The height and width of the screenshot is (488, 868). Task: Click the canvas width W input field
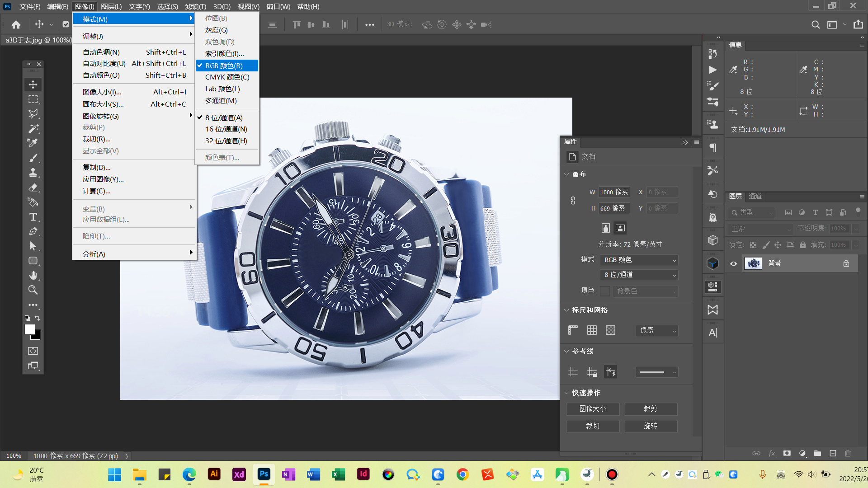(x=614, y=192)
